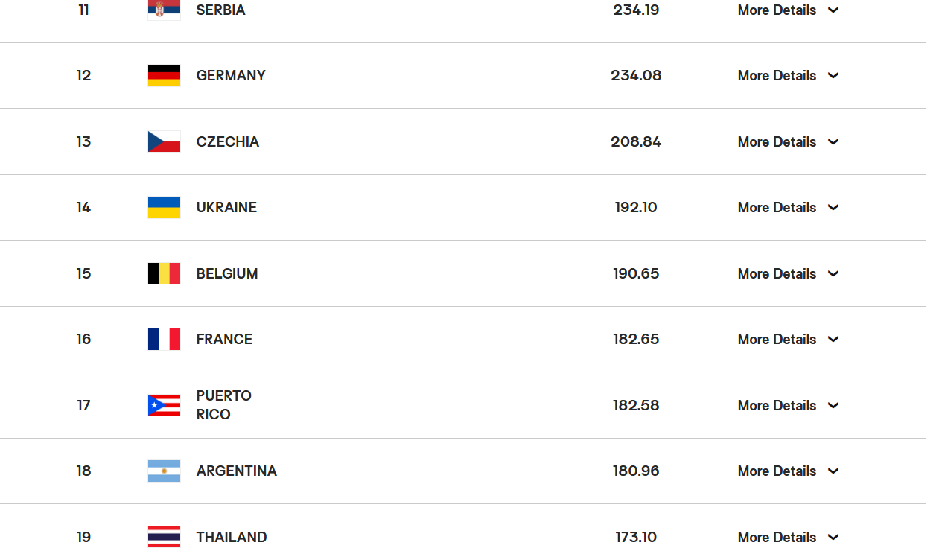Expand More Details for Czechia
Image resolution: width=939 pixels, height=560 pixels.
(x=788, y=141)
